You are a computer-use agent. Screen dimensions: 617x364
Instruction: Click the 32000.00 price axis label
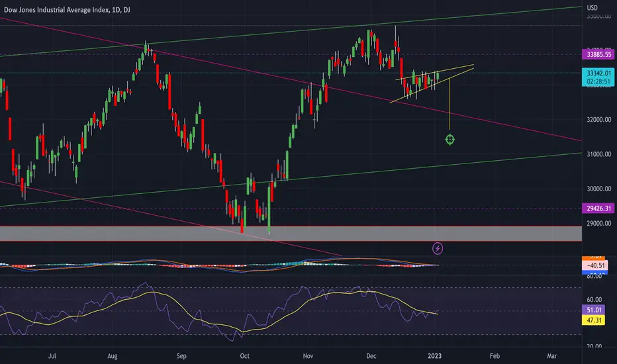click(599, 120)
